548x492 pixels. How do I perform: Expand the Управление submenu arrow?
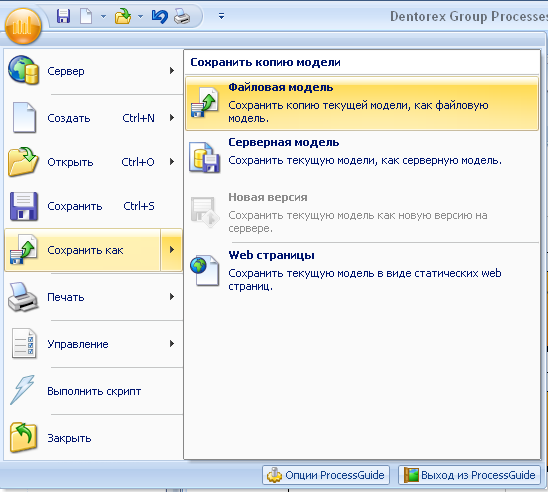coord(172,343)
